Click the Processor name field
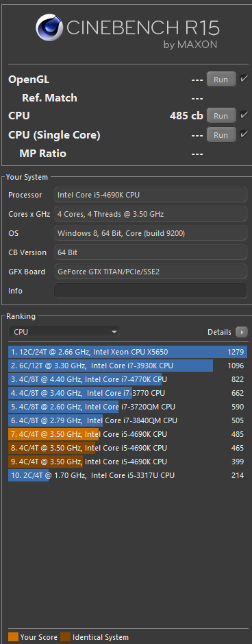This screenshot has width=252, height=644. point(151,195)
